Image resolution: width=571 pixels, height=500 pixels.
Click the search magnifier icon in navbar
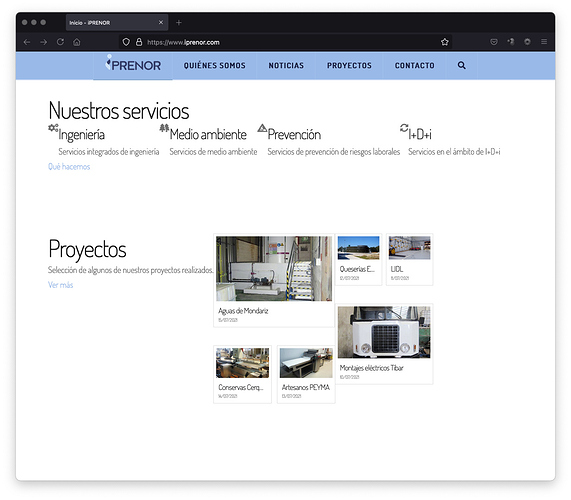461,66
